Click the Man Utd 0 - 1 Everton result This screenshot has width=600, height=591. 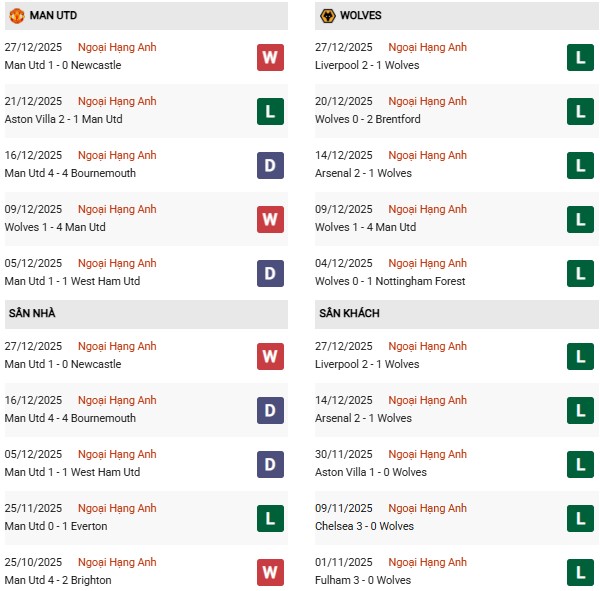coord(56,527)
